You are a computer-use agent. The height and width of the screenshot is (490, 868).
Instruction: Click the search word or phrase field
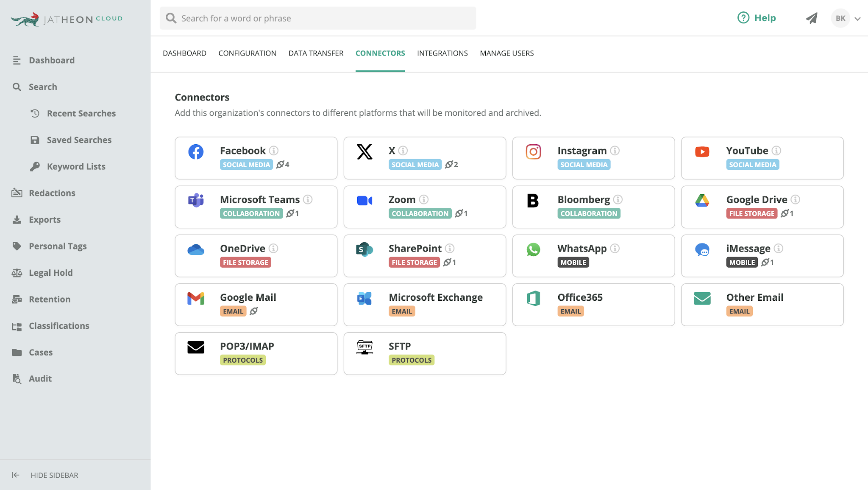pos(318,18)
